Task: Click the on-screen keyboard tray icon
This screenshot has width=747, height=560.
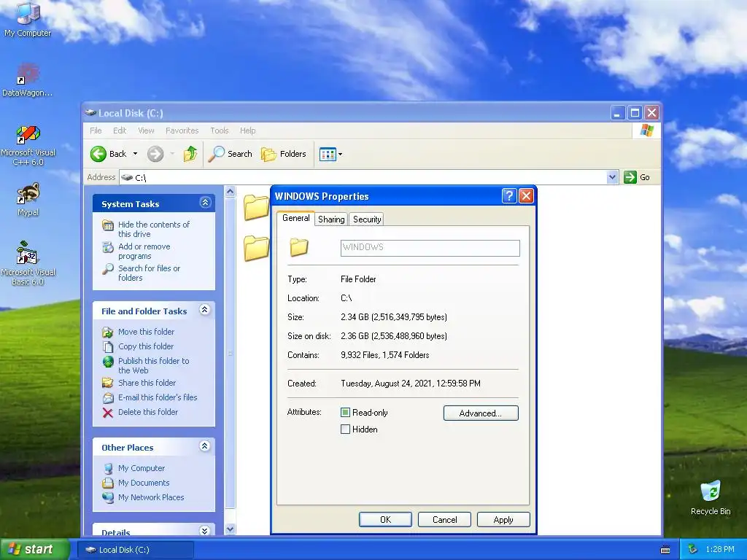Action: click(665, 550)
